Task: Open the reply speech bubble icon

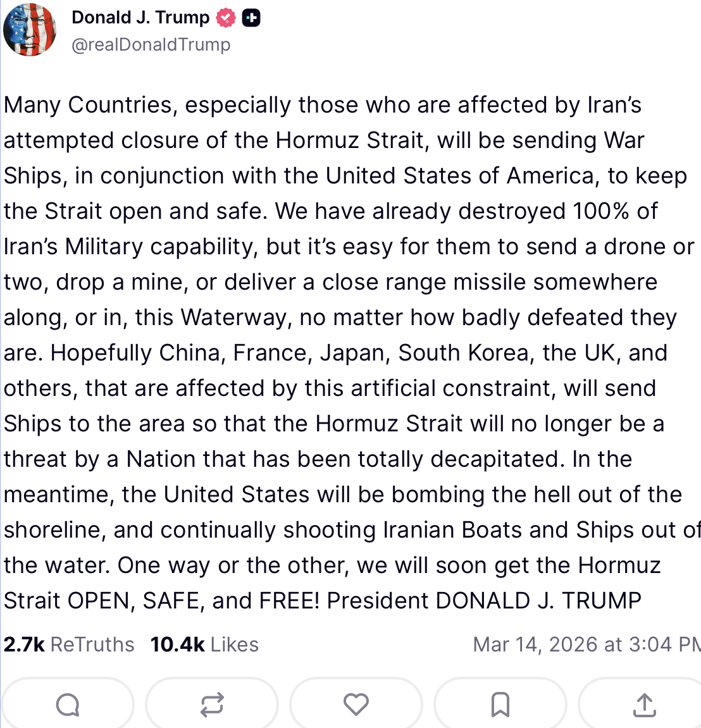Action: point(68,704)
